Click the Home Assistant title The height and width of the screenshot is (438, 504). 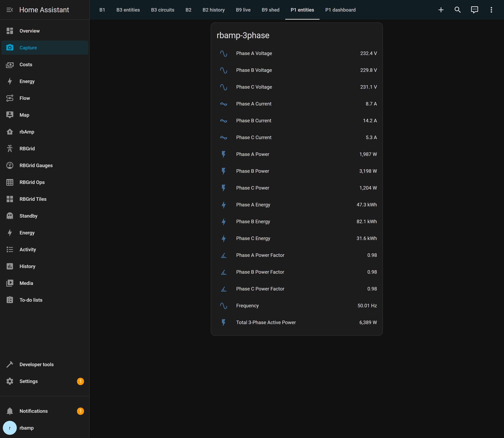44,10
